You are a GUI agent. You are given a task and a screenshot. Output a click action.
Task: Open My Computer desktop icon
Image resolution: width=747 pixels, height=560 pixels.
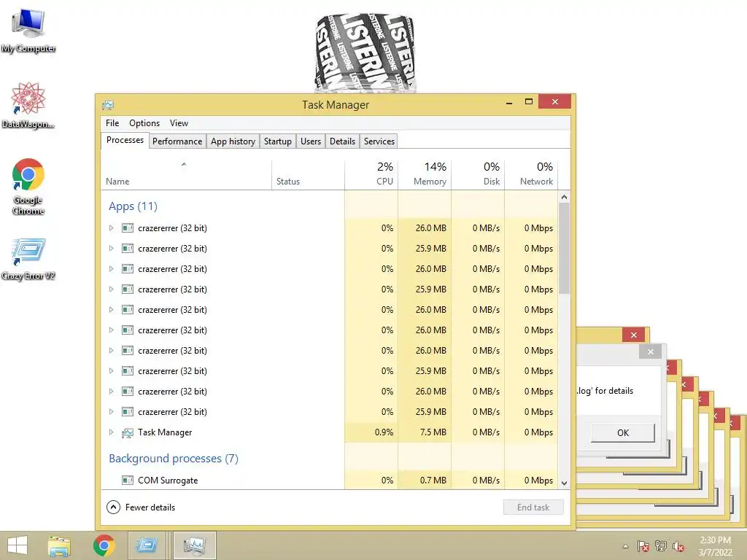coord(28,31)
